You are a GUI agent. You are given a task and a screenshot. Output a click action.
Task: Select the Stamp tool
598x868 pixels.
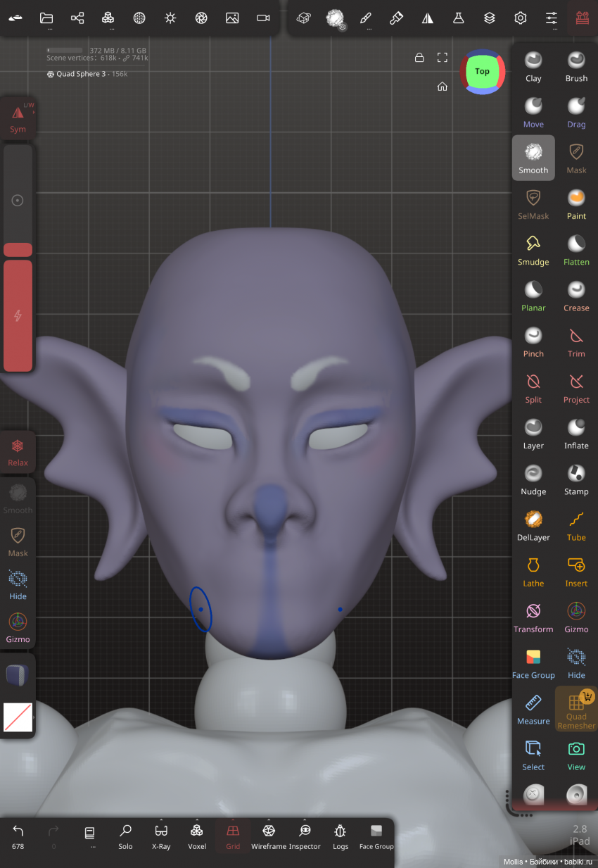point(576,479)
